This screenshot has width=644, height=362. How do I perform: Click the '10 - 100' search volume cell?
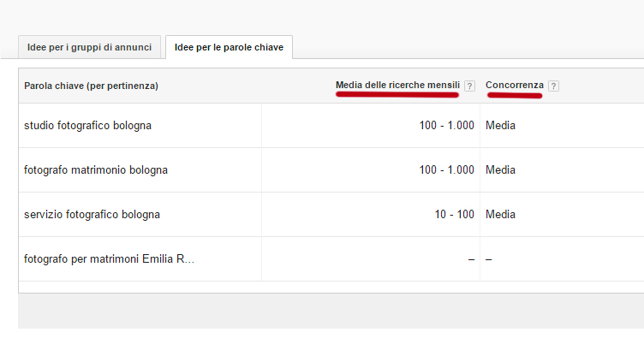(x=454, y=214)
